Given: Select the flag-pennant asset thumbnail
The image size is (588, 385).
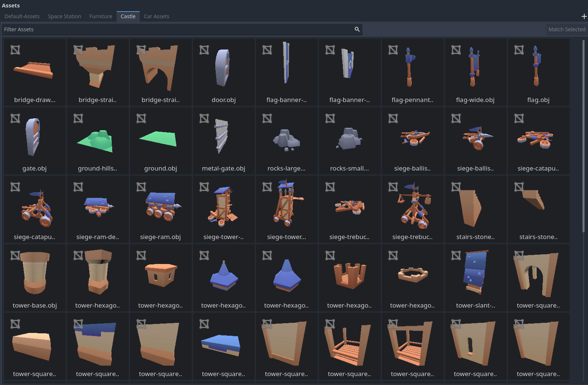Looking at the screenshot, I should click(x=412, y=72).
